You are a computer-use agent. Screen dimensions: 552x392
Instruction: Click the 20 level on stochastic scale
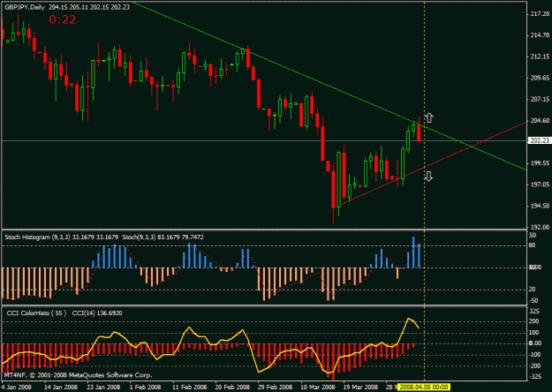pos(532,290)
